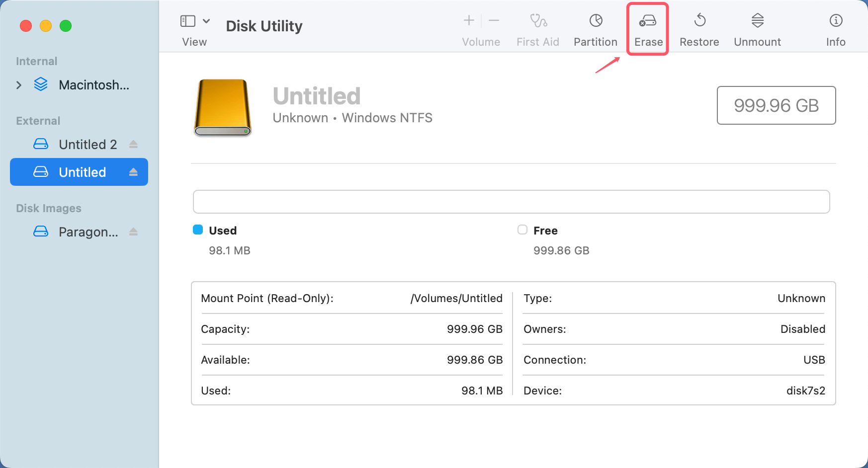
Task: Unmount the selected volume
Action: click(x=757, y=27)
